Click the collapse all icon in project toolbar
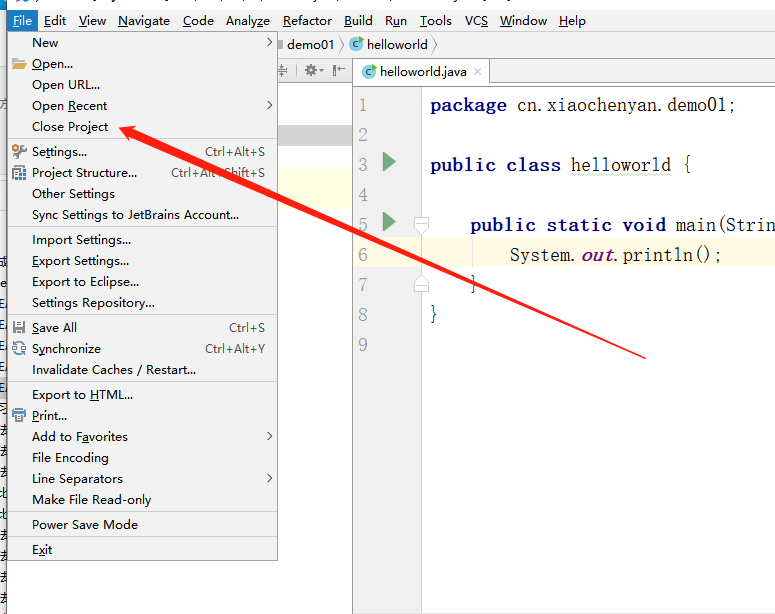This screenshot has height=614, width=775. pos(283,71)
